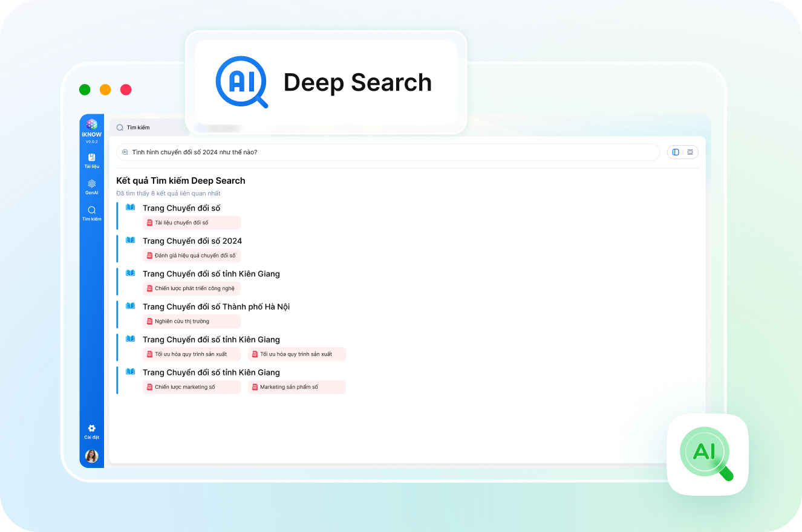Switch to the side panel layout view
The width and height of the screenshot is (802, 532).
click(676, 152)
